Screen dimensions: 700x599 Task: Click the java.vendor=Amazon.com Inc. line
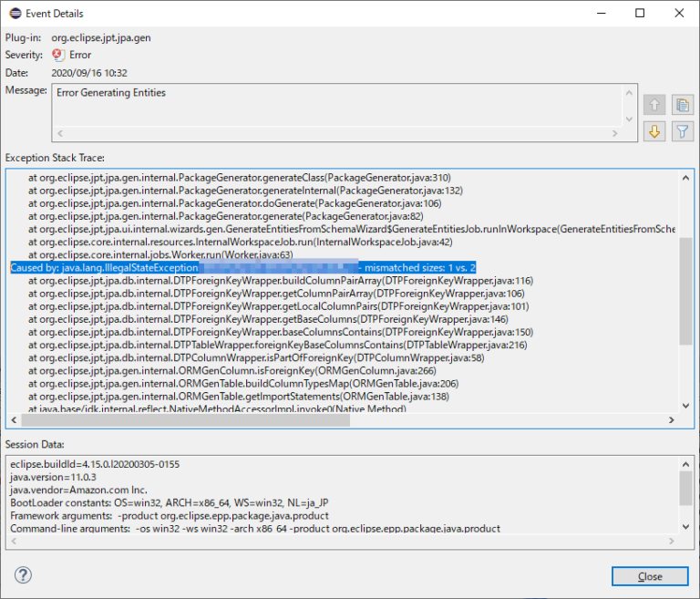[x=78, y=490]
